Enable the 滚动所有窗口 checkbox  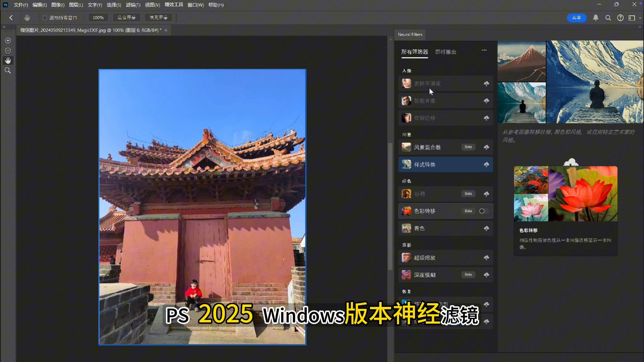pos(45,18)
